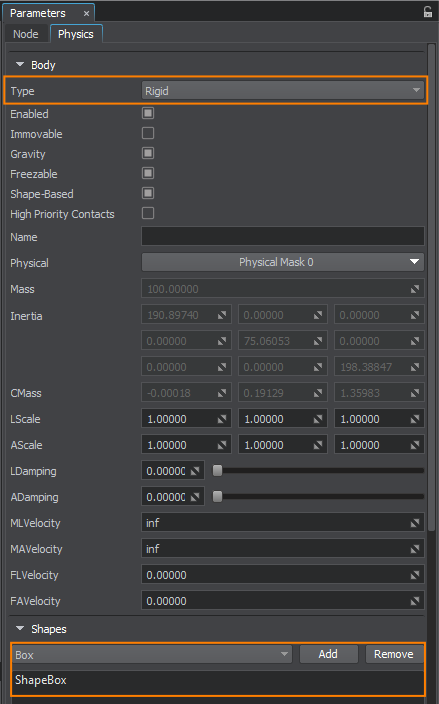The width and height of the screenshot is (439, 704).
Task: Click drag-arrow icon in third AScale field
Action: tap(415, 445)
